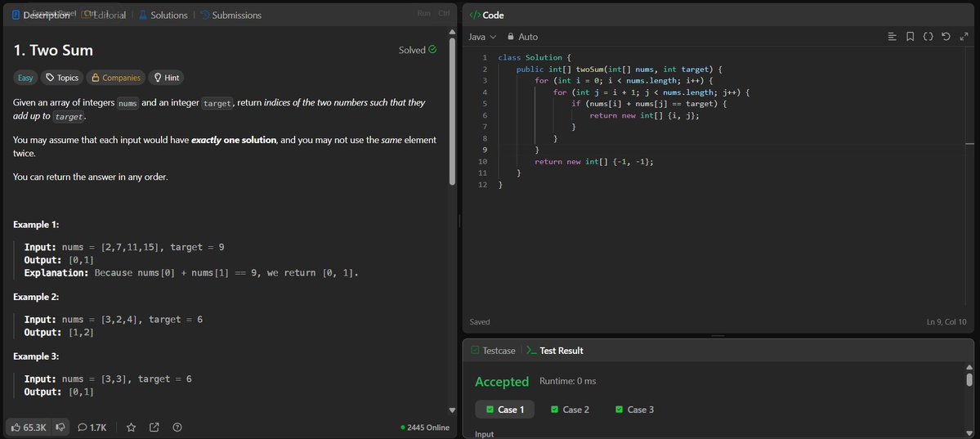This screenshot has height=439, width=980.
Task: Click the Easy difficulty tag
Action: 25,78
